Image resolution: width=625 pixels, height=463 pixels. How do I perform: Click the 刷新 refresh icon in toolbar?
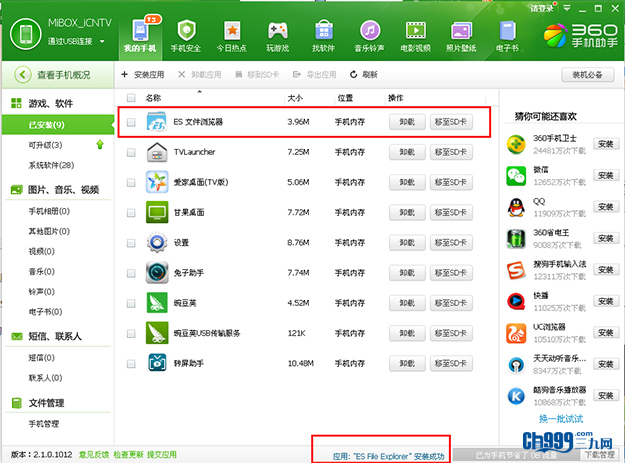pyautogui.click(x=354, y=75)
